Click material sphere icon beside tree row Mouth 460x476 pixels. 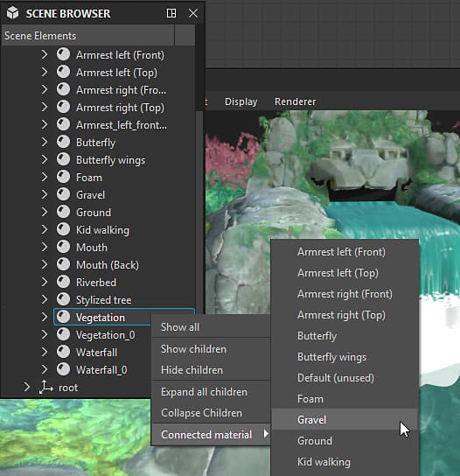pyautogui.click(x=63, y=247)
